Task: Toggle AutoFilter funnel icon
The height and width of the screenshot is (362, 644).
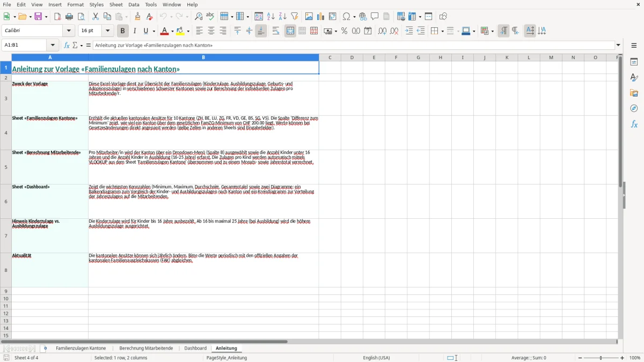Action: click(295, 17)
